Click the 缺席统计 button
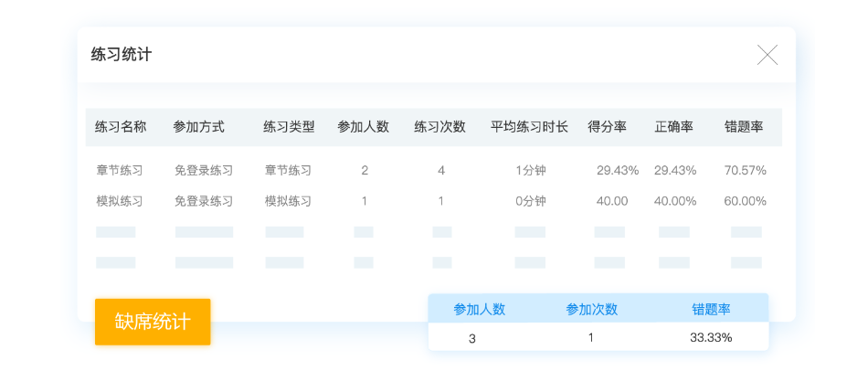The height and width of the screenshot is (371, 868). [x=153, y=322]
